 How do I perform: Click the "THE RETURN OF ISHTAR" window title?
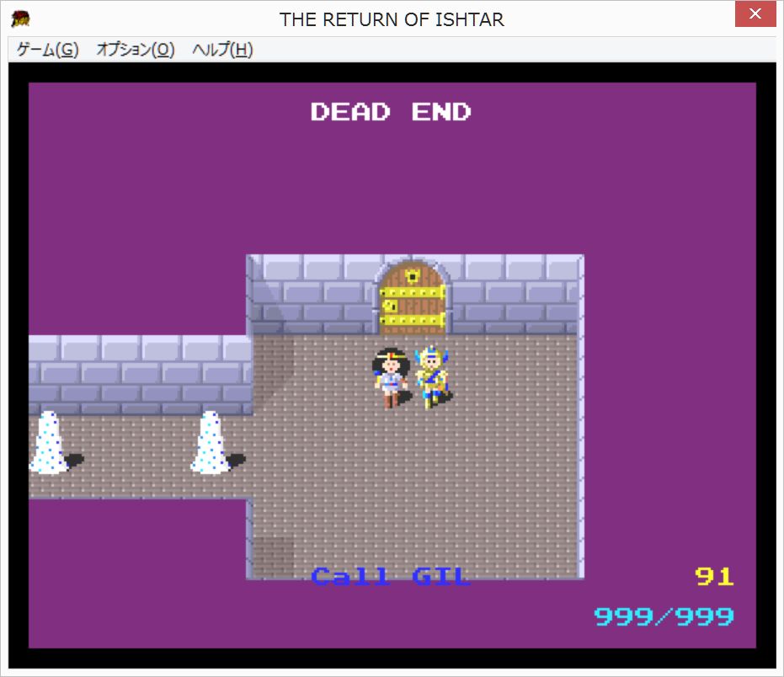[392, 19]
